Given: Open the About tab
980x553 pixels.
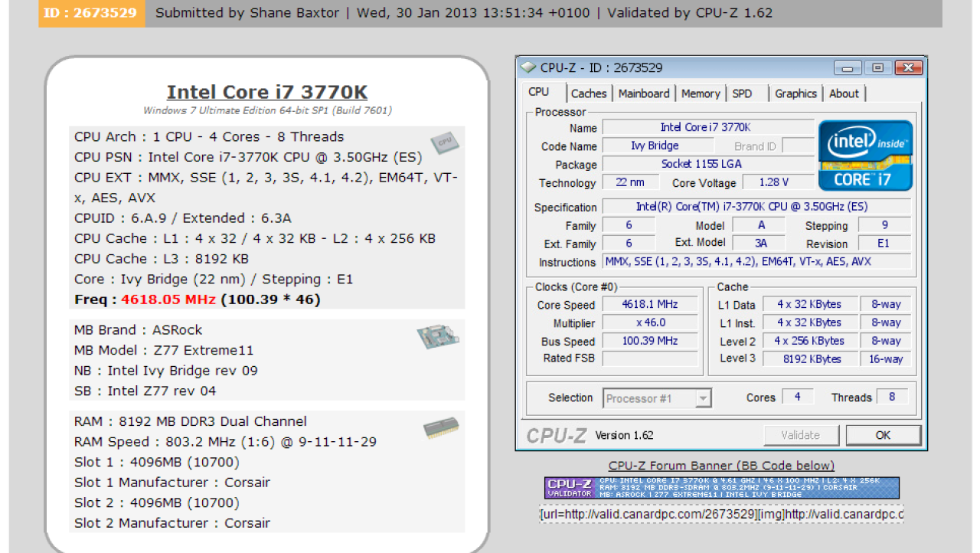Looking at the screenshot, I should coord(844,93).
